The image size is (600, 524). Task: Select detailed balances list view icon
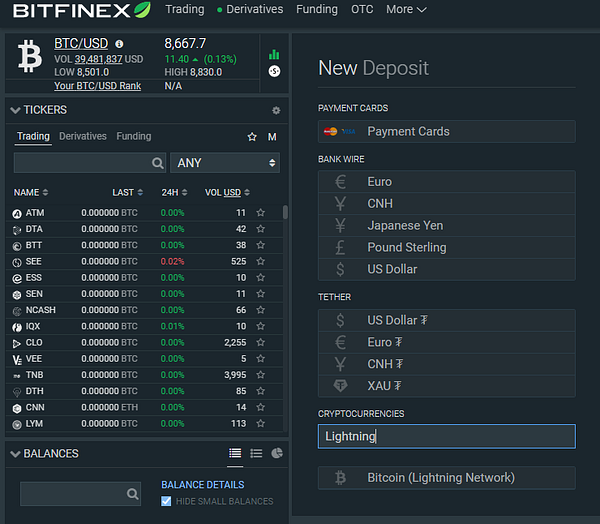coord(235,454)
